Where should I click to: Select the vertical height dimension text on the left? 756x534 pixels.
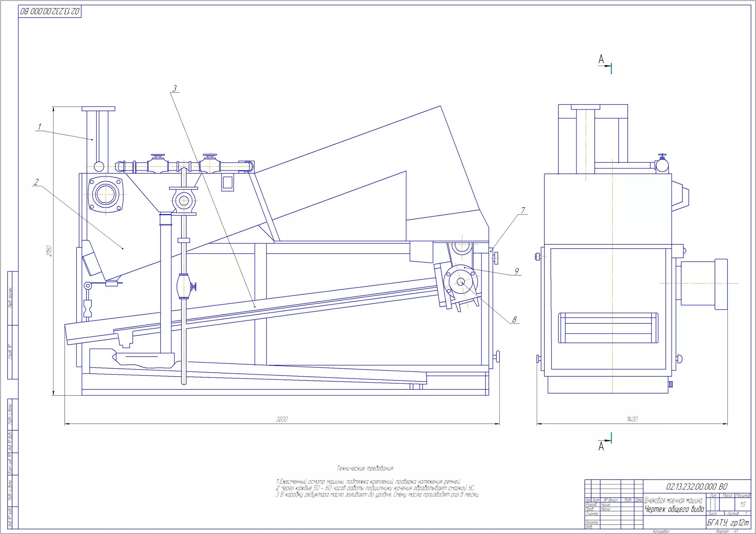pos(50,251)
